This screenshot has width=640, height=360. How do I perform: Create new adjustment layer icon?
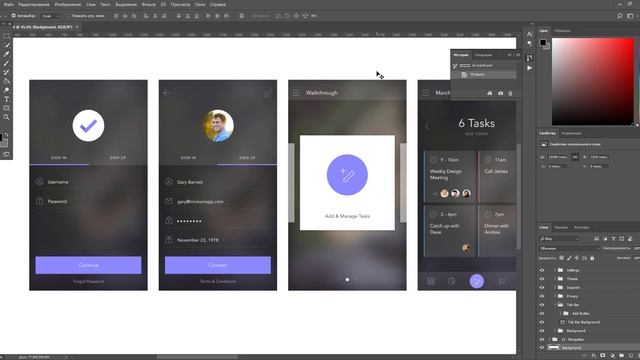coord(612,356)
